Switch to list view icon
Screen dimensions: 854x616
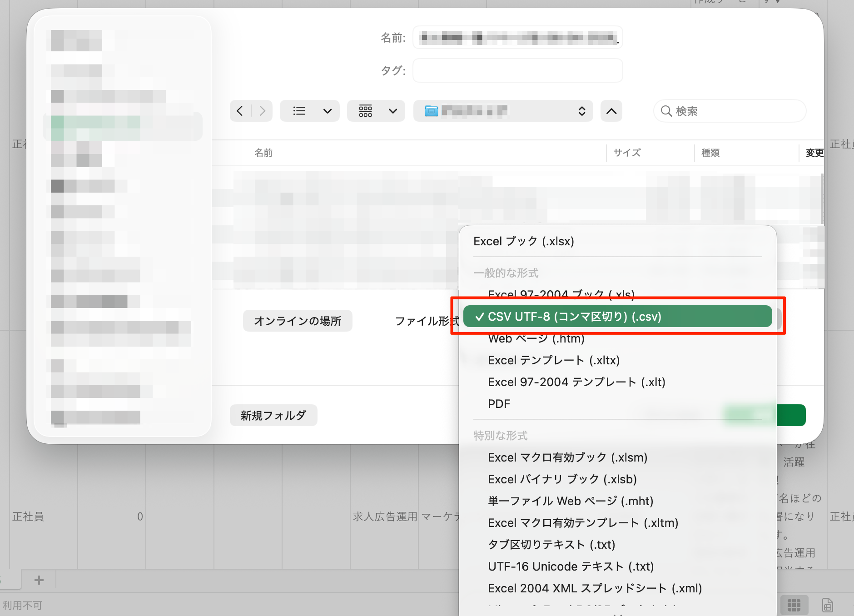pyautogui.click(x=299, y=111)
